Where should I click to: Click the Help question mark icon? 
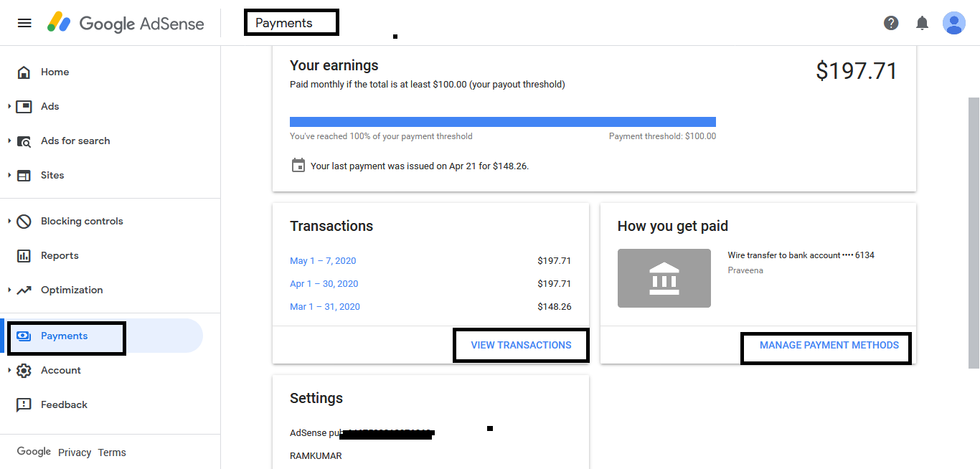[x=891, y=23]
